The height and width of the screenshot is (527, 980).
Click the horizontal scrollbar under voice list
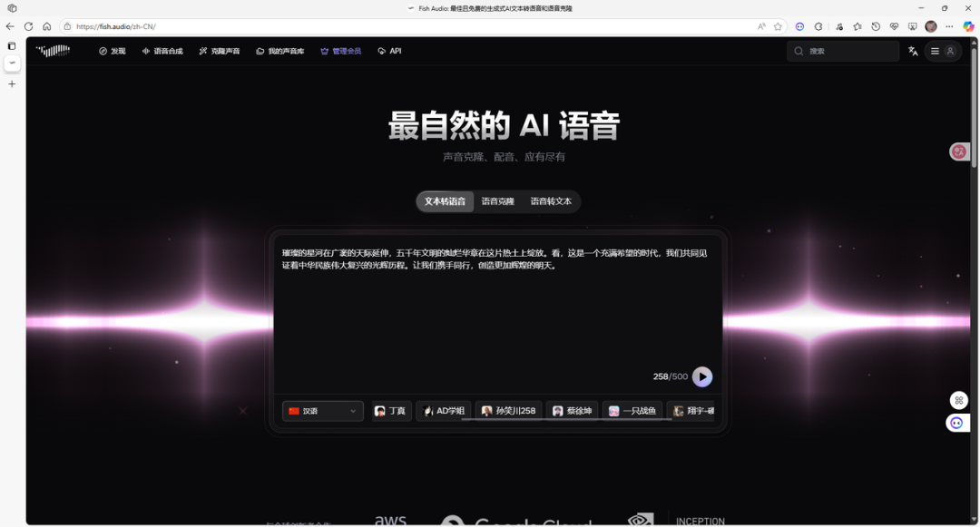566,420
